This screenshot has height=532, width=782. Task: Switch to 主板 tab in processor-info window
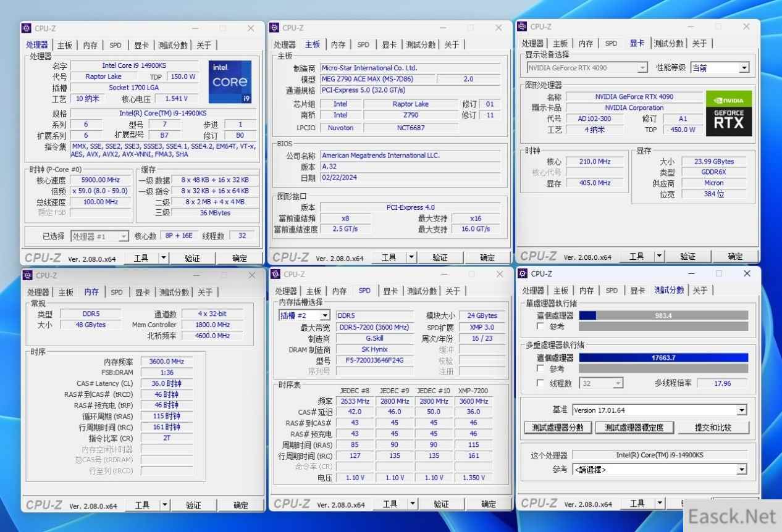click(64, 46)
